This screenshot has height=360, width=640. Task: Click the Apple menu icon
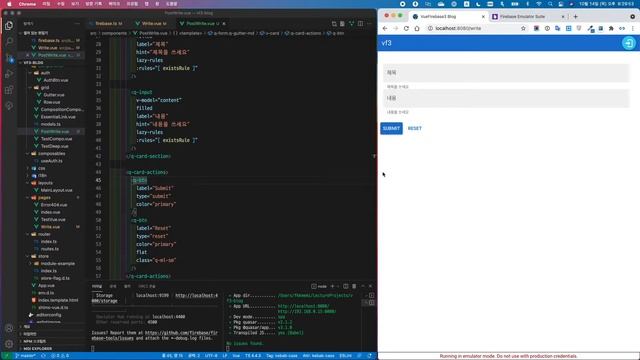(9, 4)
